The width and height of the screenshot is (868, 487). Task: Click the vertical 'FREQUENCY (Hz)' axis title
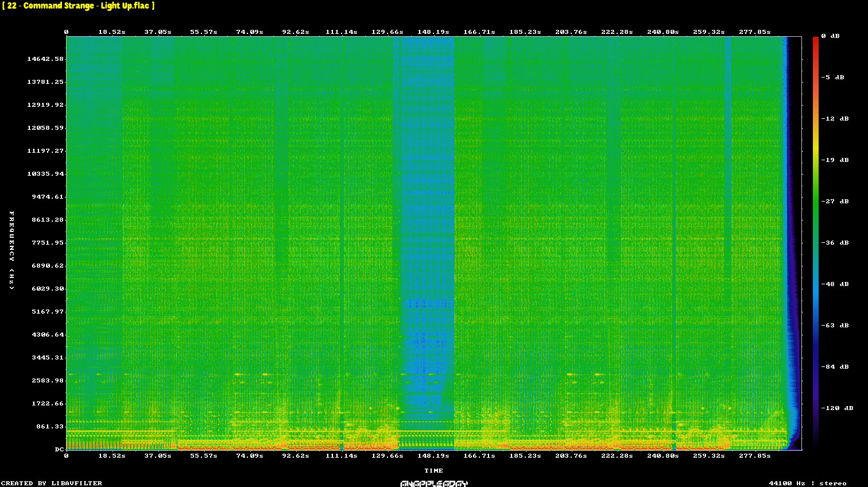pyautogui.click(x=11, y=250)
